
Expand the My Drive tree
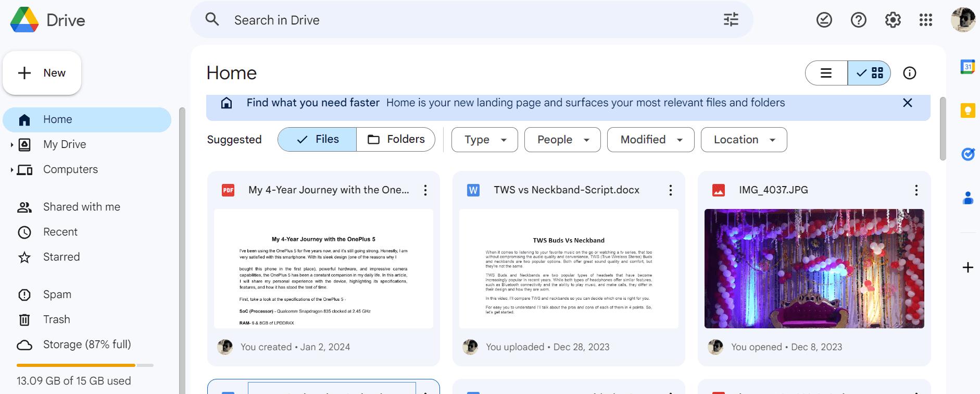pyautogui.click(x=11, y=145)
